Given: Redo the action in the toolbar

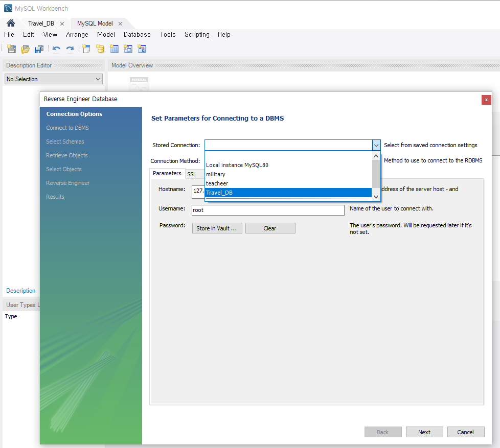Looking at the screenshot, I should pos(70,49).
